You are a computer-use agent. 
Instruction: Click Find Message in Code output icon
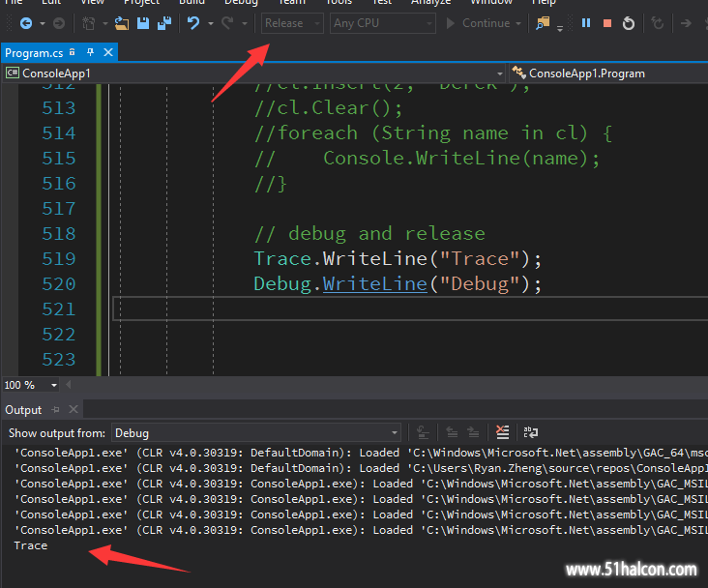tap(423, 432)
